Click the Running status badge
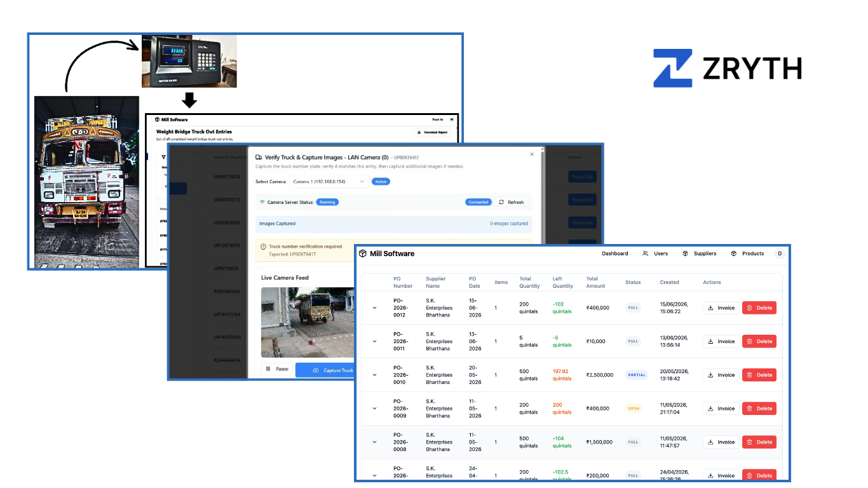Viewport: 868px width, 488px height. 327,202
